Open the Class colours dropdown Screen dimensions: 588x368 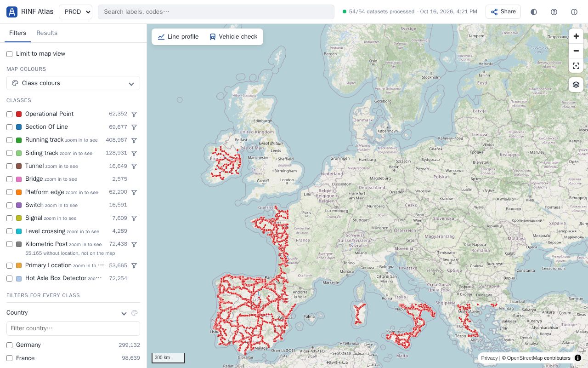tap(73, 83)
